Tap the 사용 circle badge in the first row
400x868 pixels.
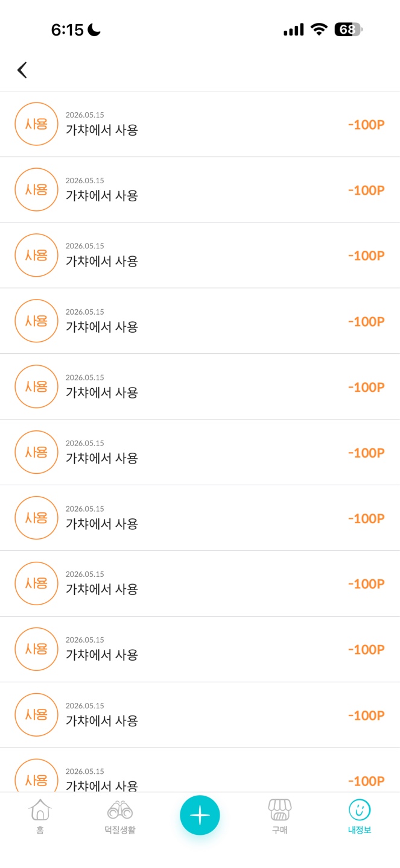click(x=36, y=124)
